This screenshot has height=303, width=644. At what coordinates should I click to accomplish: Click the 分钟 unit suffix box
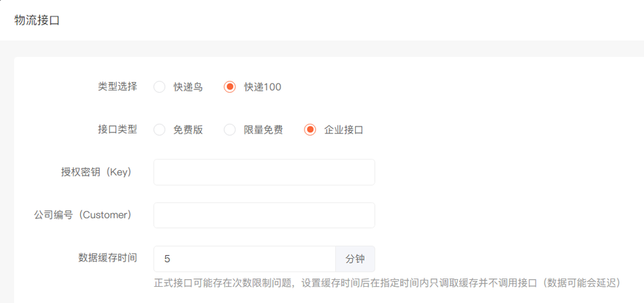355,259
